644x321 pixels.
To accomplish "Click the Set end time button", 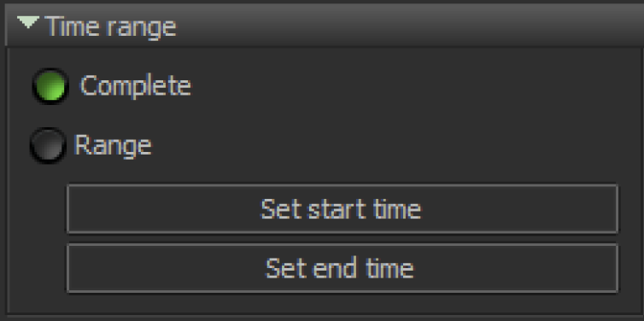I will tap(342, 268).
